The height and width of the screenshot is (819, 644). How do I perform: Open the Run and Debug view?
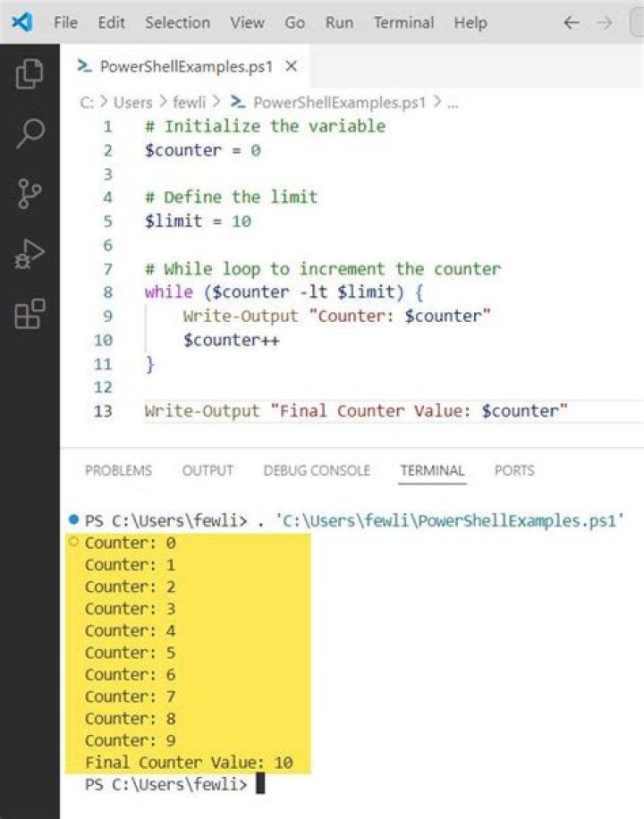click(30, 254)
